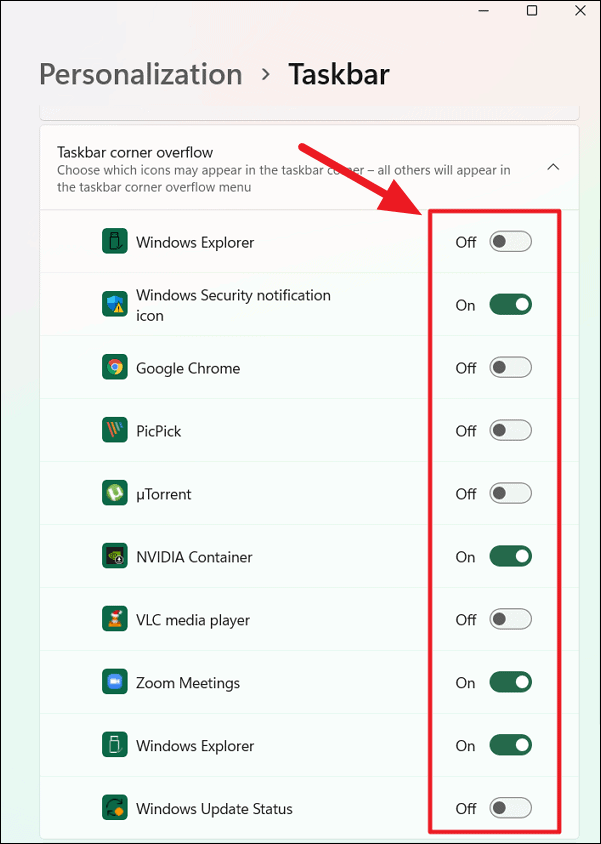Click the Off text beside Google Chrome
601x844 pixels.
466,368
